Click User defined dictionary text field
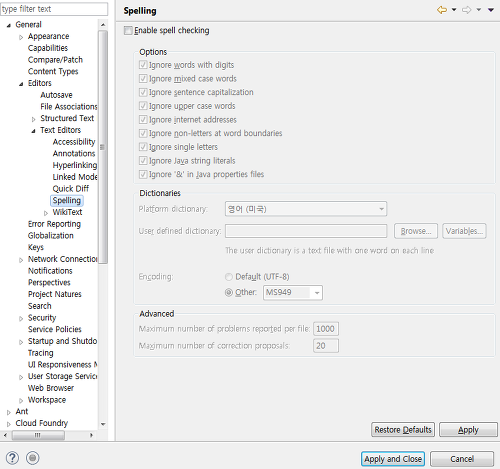The width and height of the screenshot is (500, 469). [x=306, y=231]
